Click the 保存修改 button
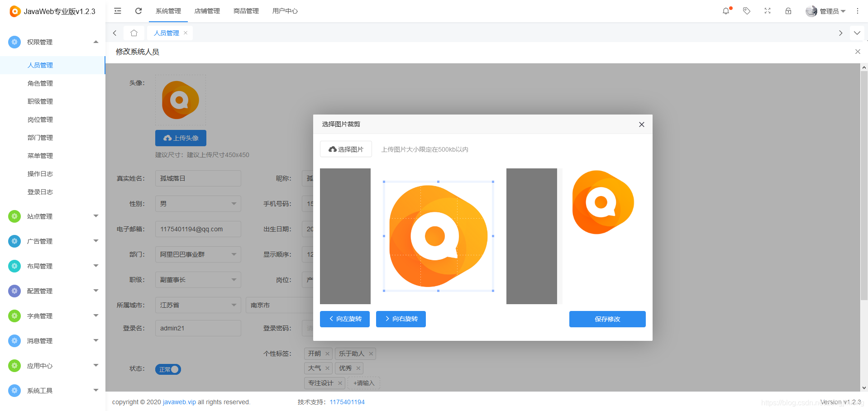 pyautogui.click(x=607, y=319)
